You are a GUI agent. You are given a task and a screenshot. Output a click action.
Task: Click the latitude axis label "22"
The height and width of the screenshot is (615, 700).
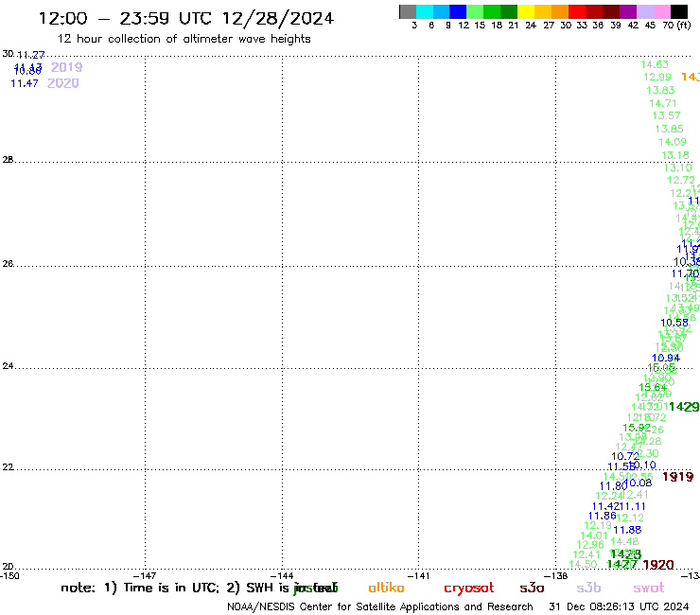coord(8,467)
